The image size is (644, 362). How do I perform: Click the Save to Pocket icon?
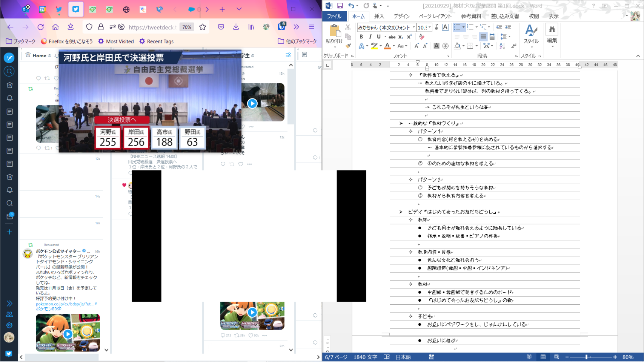(x=221, y=27)
